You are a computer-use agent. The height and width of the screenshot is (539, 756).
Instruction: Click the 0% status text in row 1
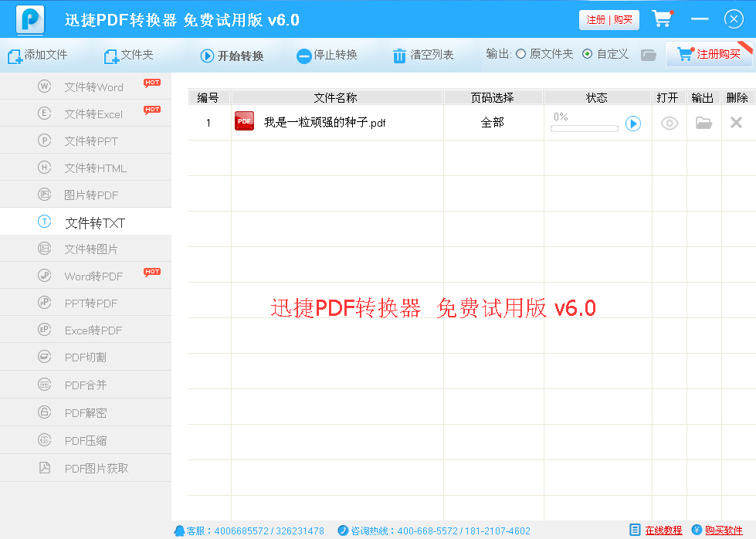point(561,117)
